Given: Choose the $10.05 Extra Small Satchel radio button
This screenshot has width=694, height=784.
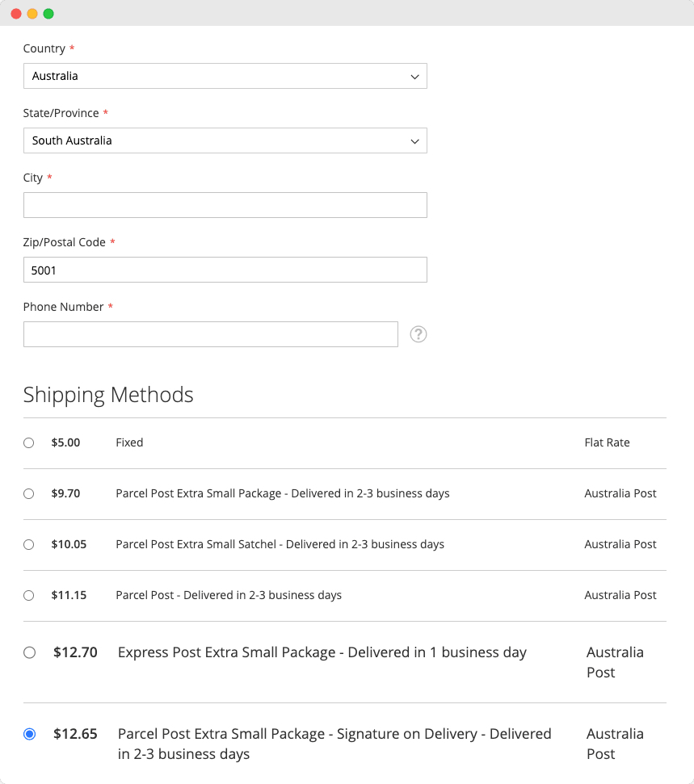Looking at the screenshot, I should [29, 544].
